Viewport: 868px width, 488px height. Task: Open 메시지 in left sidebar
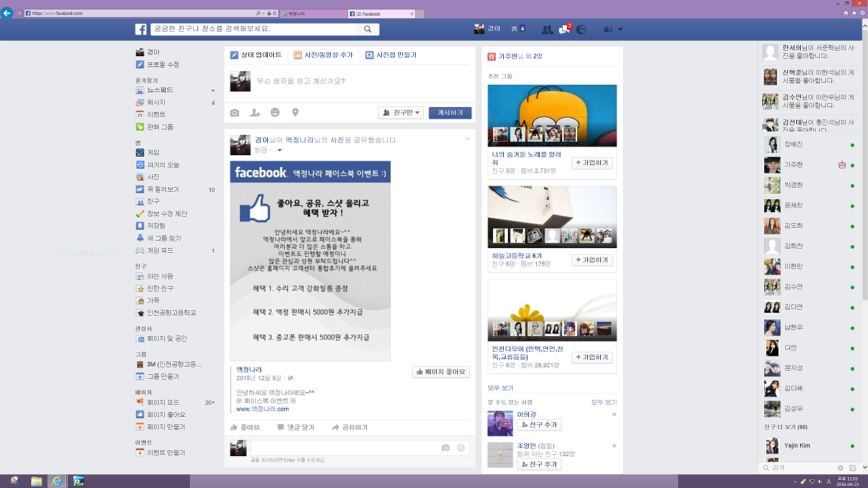[175, 102]
